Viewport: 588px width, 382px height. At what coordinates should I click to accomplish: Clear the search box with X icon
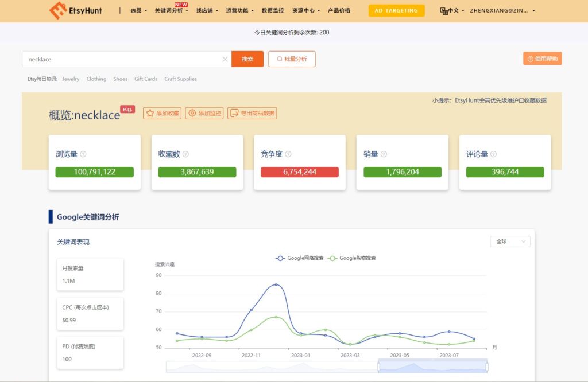225,59
